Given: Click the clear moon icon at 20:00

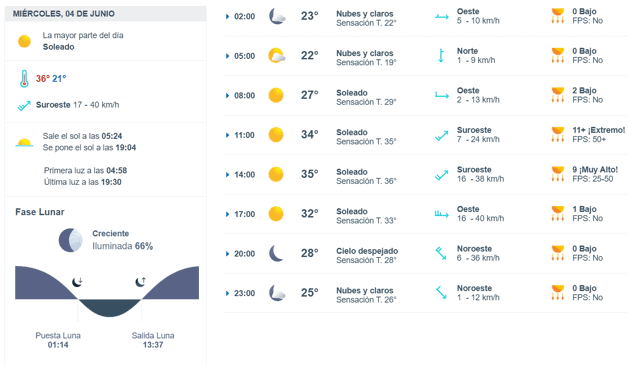Looking at the screenshot, I should [276, 253].
